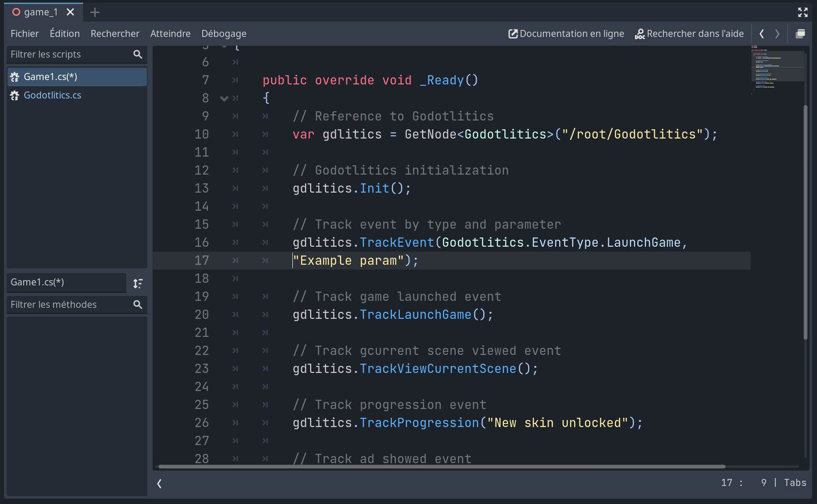
Task: Go to previous edited document arrow
Action: pos(762,33)
